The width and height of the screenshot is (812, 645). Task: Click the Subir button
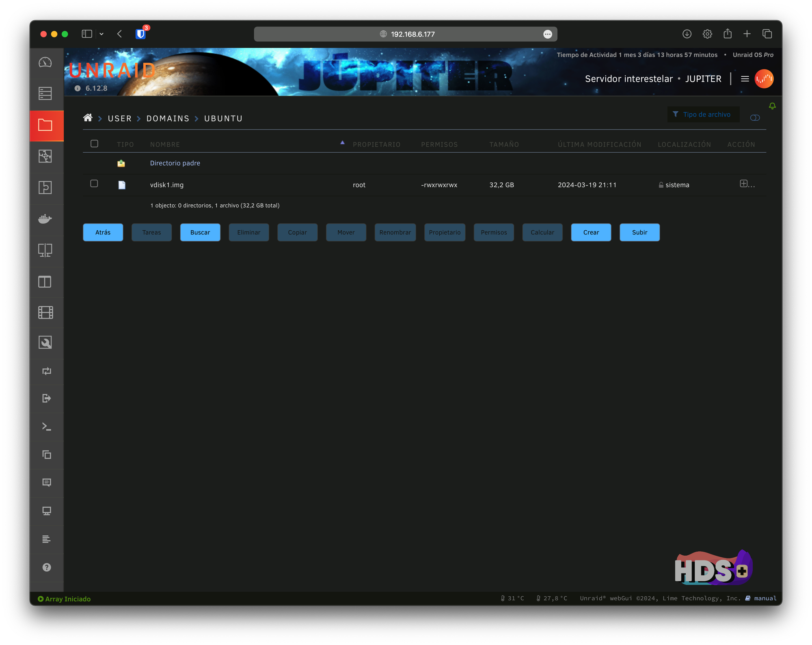[x=639, y=232]
